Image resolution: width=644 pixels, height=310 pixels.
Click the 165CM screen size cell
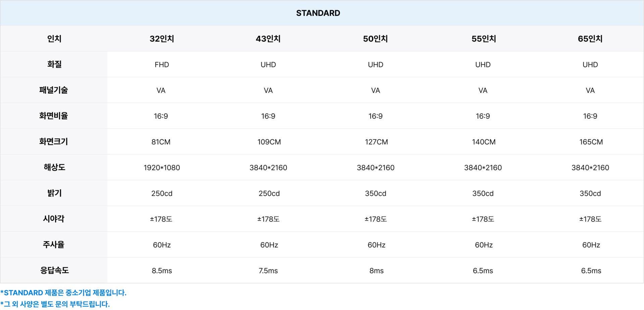591,142
